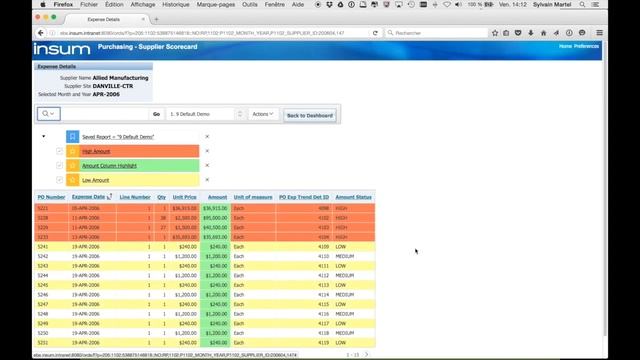The image size is (640, 360).
Task: Click the Amount Column Highlight star icon
Action: click(73, 165)
